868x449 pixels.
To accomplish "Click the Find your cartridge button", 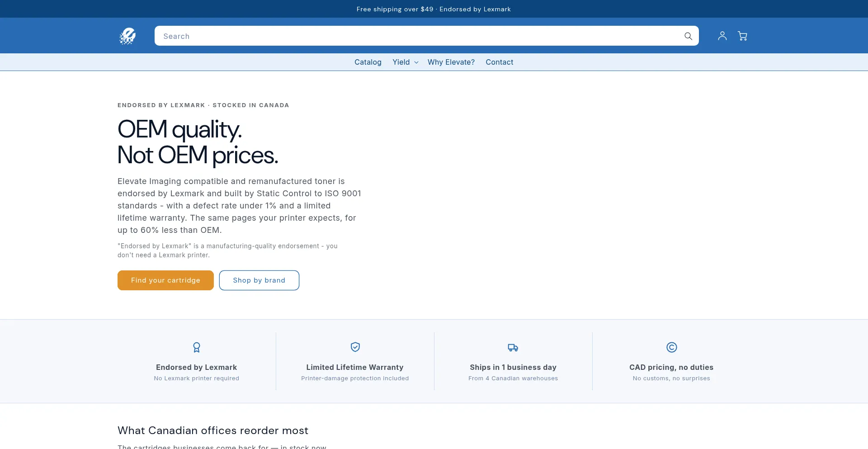I will click(165, 280).
